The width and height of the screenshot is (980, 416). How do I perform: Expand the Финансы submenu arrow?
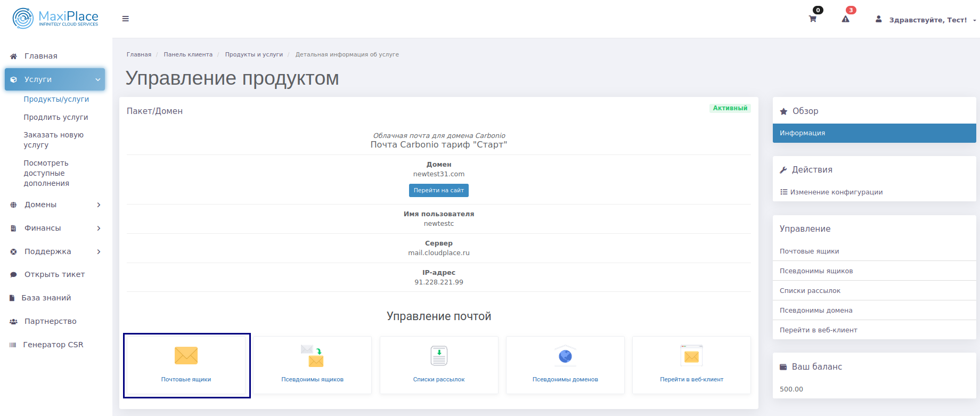point(99,228)
